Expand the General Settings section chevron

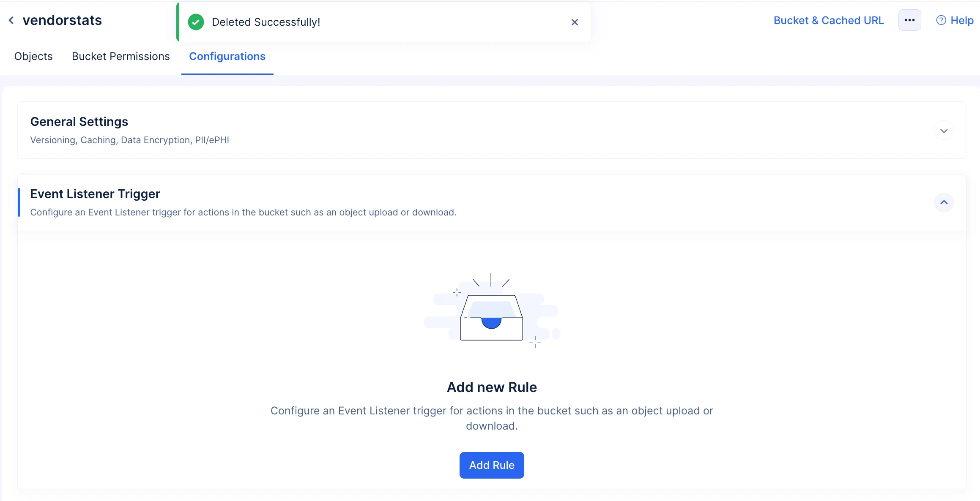click(944, 131)
